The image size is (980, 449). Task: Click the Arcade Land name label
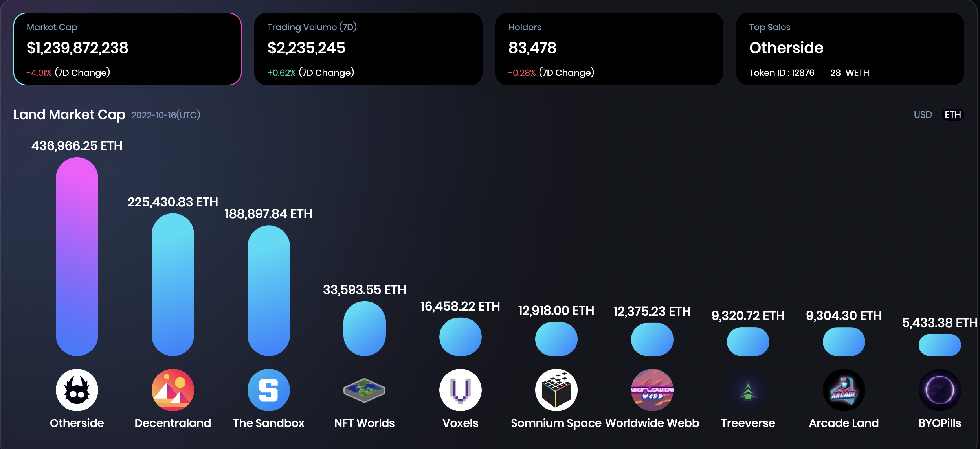(844, 423)
